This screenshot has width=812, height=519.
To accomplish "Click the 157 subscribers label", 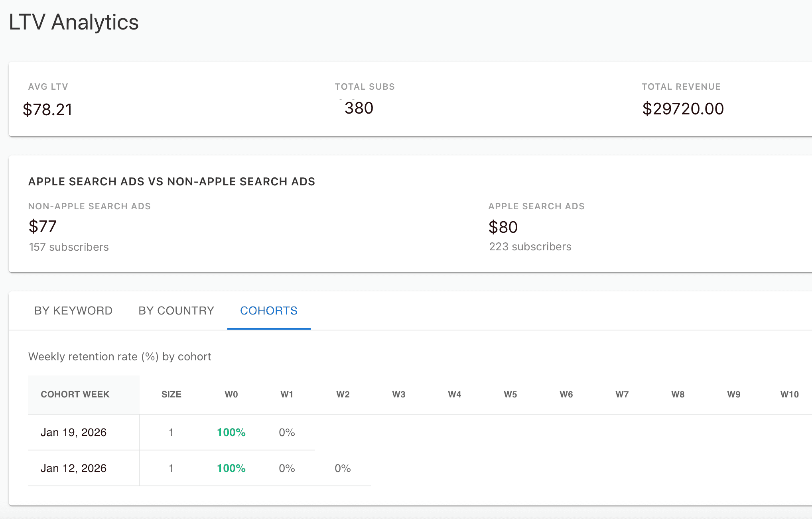I will coord(68,247).
